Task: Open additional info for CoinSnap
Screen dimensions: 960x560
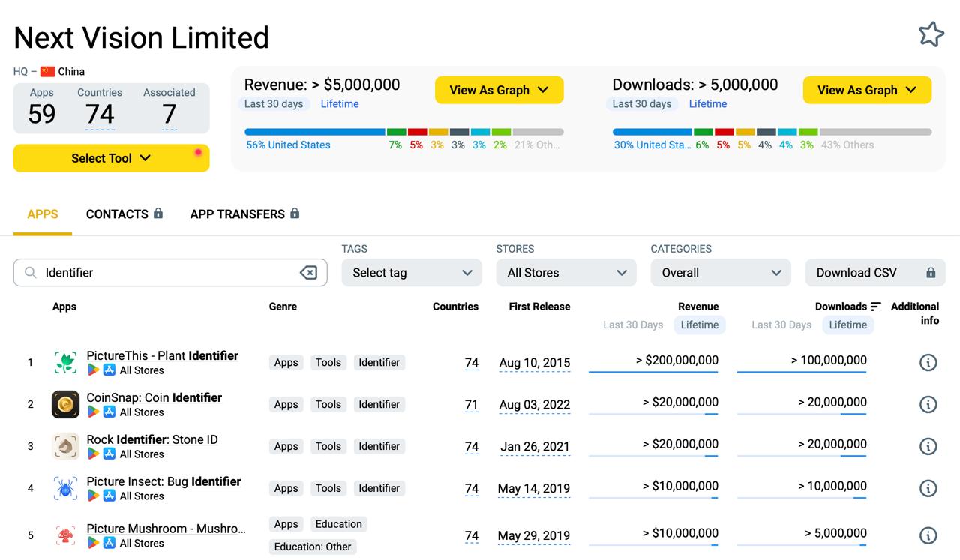Action: 928,405
